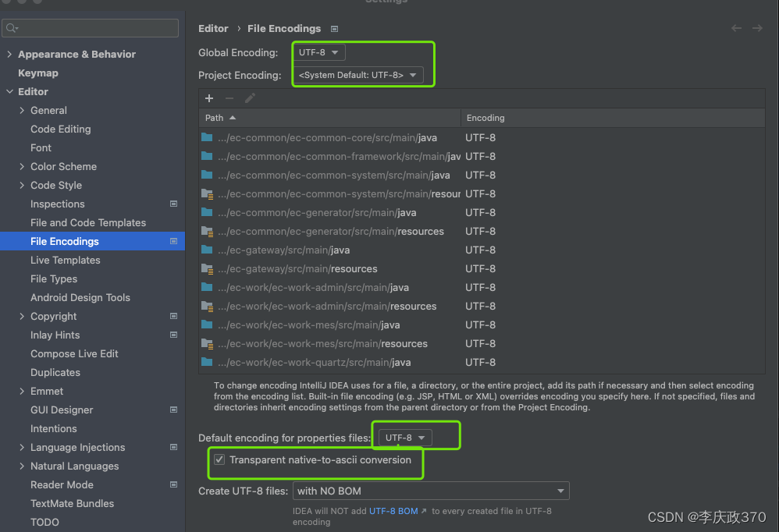
Task: Click the edit pencil icon
Action: click(x=250, y=98)
